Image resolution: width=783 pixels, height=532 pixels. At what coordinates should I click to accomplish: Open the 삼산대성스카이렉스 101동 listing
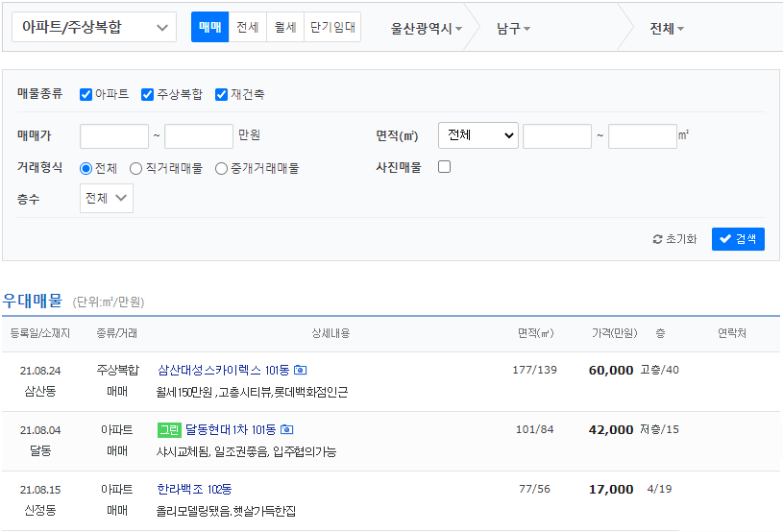[x=223, y=370]
